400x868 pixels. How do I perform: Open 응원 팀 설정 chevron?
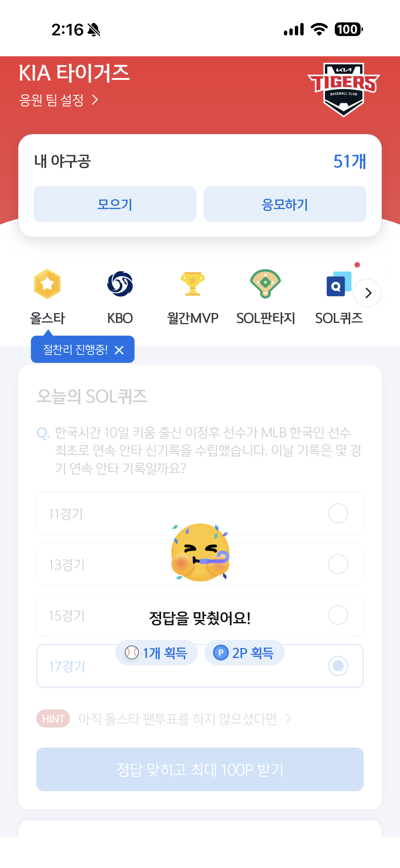coord(95,100)
